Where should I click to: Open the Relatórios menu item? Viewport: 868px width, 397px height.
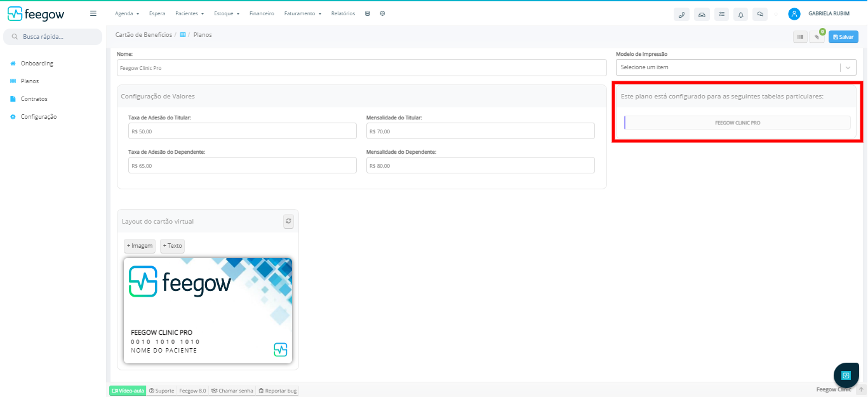[343, 13]
